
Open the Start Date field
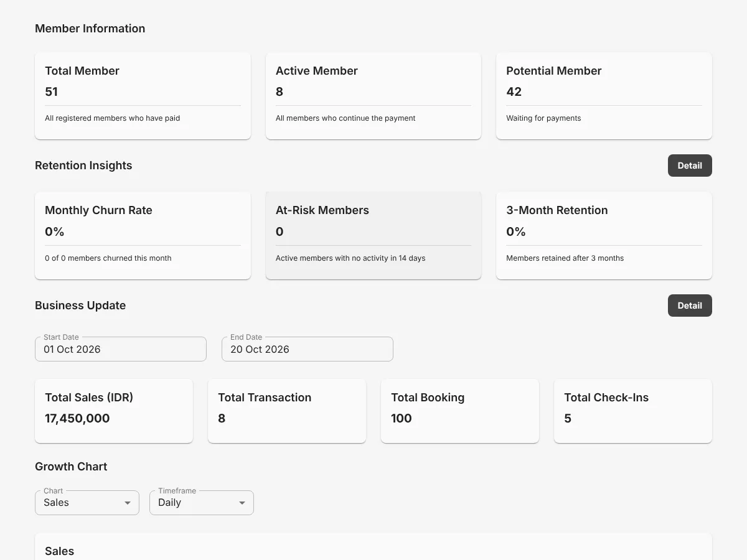(121, 349)
